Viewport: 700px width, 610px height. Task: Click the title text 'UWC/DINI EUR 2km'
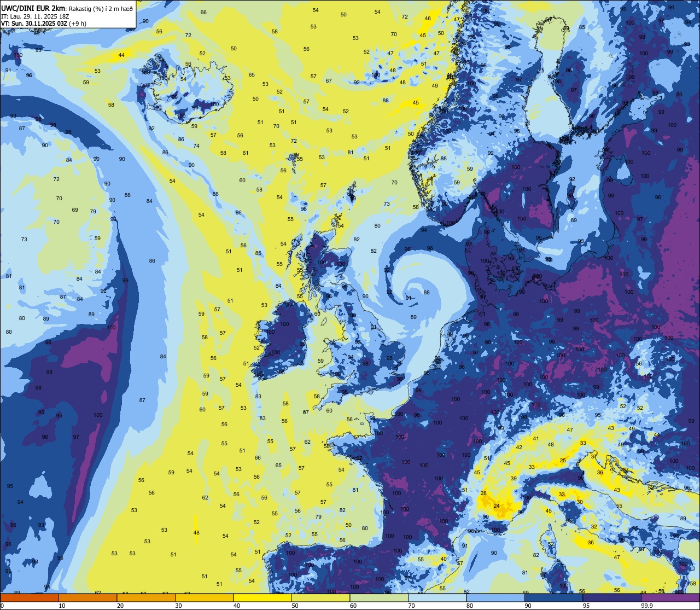pyautogui.click(x=33, y=8)
